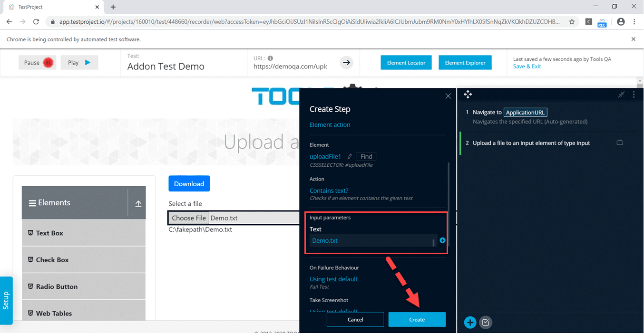Image resolution: width=644 pixels, height=333 pixels.
Task: Click Create to add the step
Action: pos(417,320)
